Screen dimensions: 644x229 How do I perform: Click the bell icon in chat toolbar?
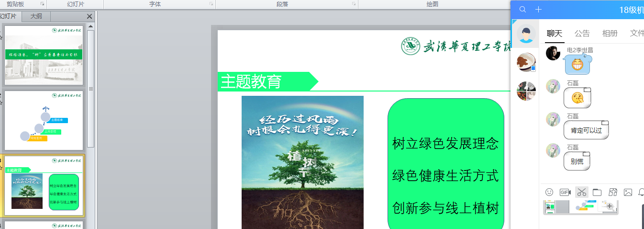[641, 192]
